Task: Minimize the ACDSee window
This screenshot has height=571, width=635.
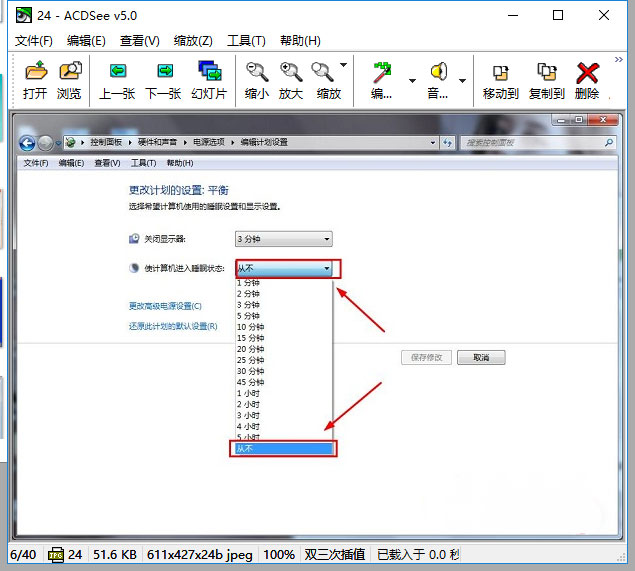Action: pyautogui.click(x=513, y=15)
